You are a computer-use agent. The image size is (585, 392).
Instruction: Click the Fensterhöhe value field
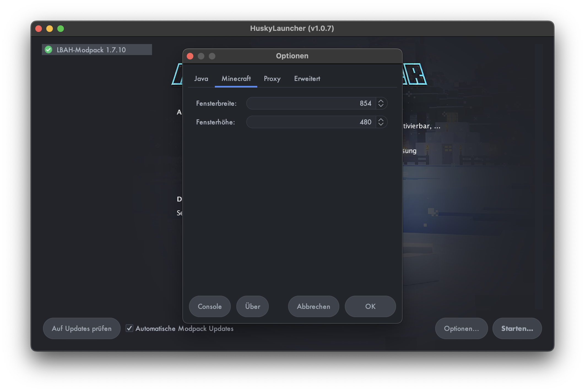pyautogui.click(x=311, y=122)
